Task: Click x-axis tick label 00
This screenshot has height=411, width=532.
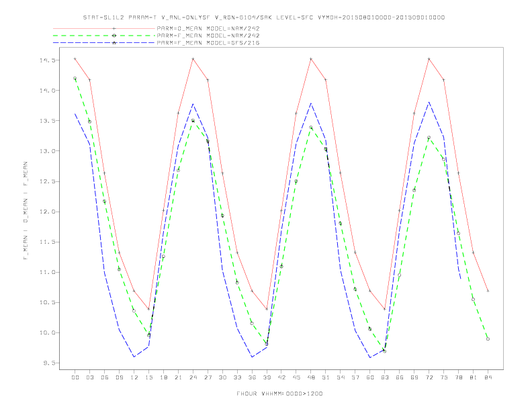Action: click(x=75, y=377)
